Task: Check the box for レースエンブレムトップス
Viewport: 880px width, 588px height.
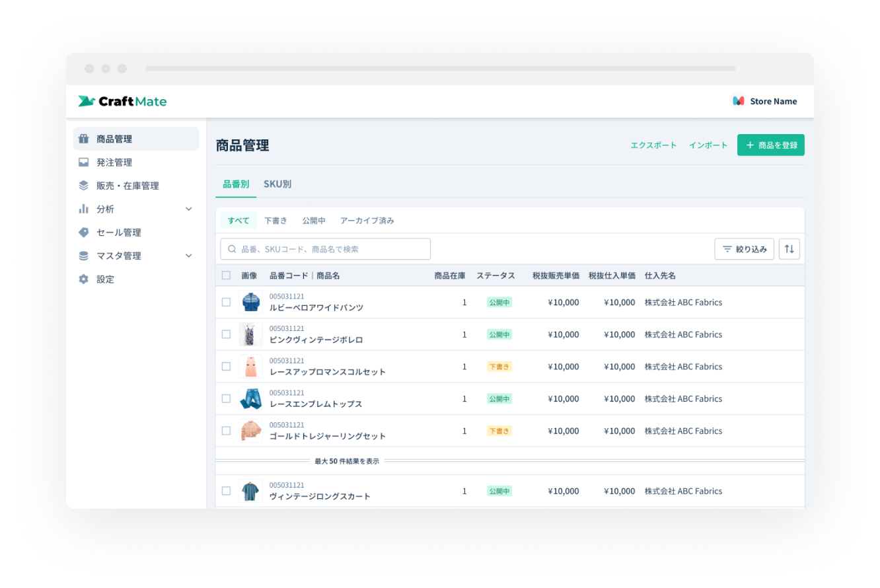Action: tap(226, 398)
